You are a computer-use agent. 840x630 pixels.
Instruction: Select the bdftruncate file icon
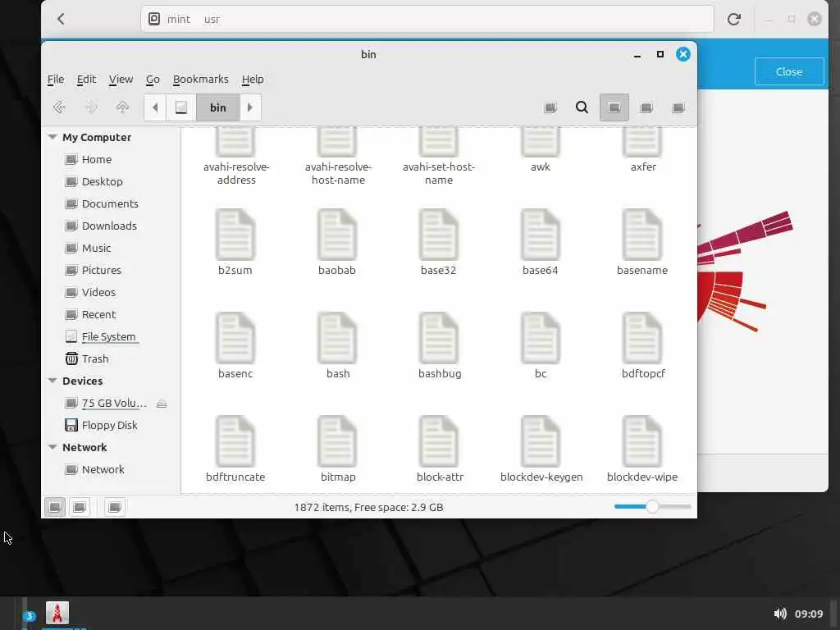point(235,441)
